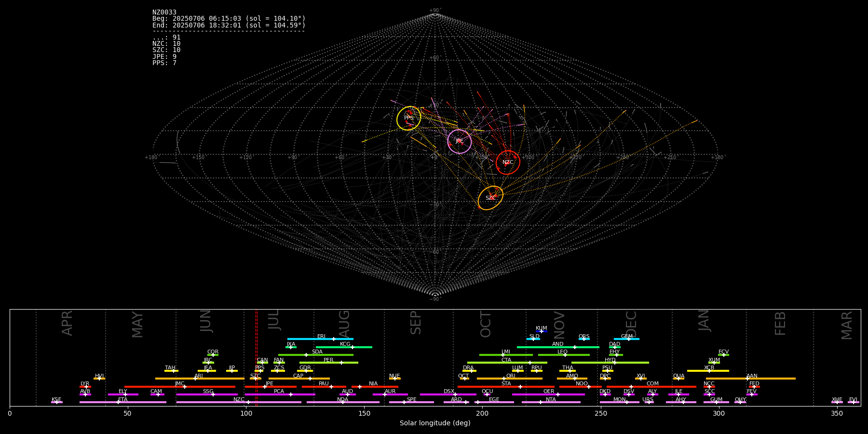Click the GEM shower label in December
868x434 pixels.
(x=627, y=337)
